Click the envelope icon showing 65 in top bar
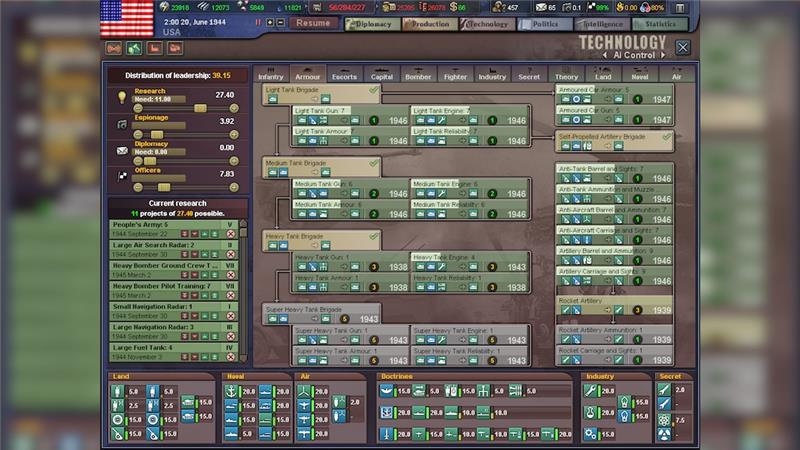This screenshot has width=800, height=450. point(540,7)
